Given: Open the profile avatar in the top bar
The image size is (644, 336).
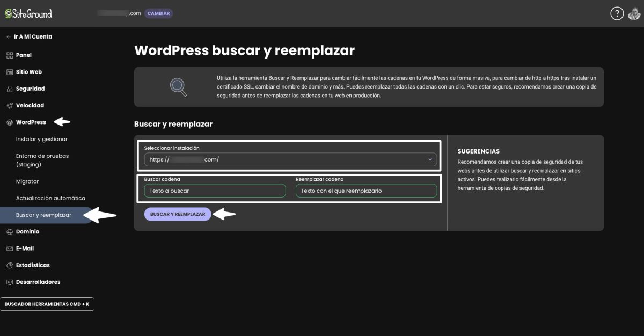Looking at the screenshot, I should (634, 13).
